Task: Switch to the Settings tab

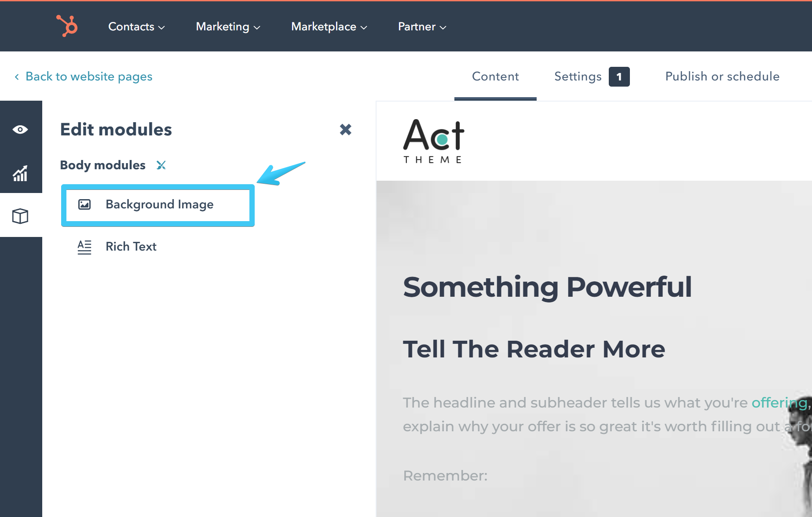Action: [x=578, y=76]
